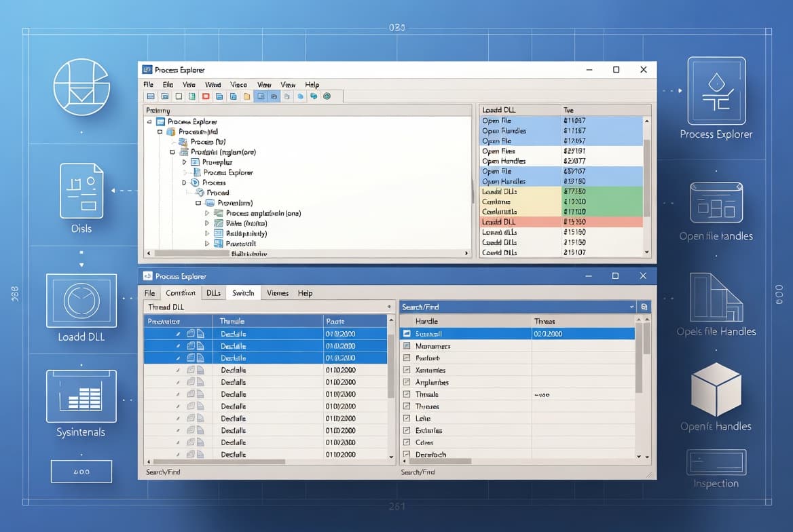Screen dimensions: 793x532
Task: Expand the Prorrtatalt tree node
Action: [x=207, y=244]
